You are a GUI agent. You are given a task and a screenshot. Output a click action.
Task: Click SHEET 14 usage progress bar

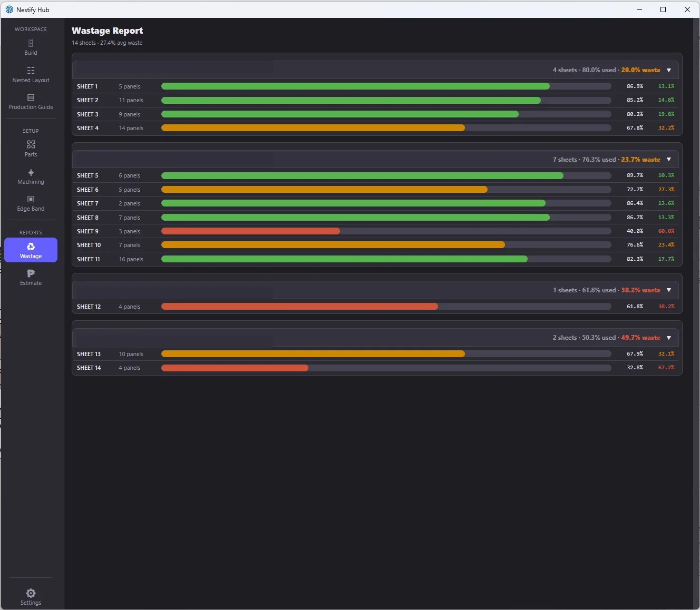(x=386, y=368)
